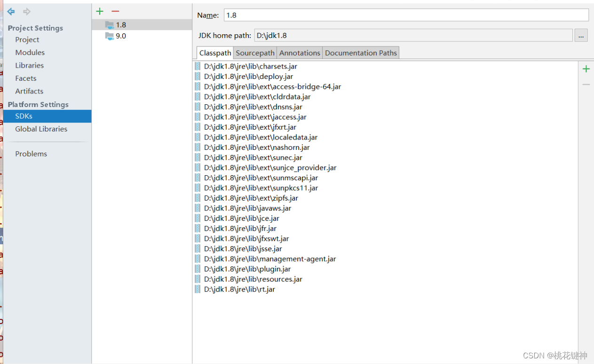Viewport: 594px width, 364px height.
Task: Open the Documentation Paths tab
Action: coord(360,53)
